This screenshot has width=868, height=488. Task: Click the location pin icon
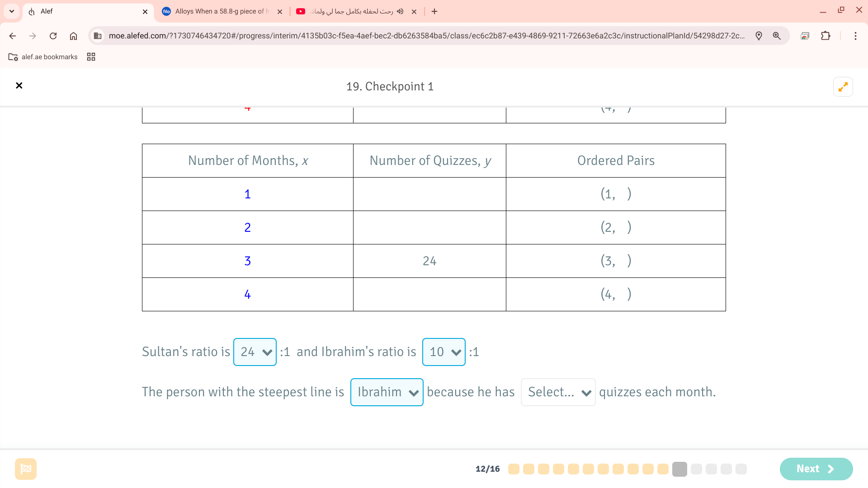(x=759, y=36)
